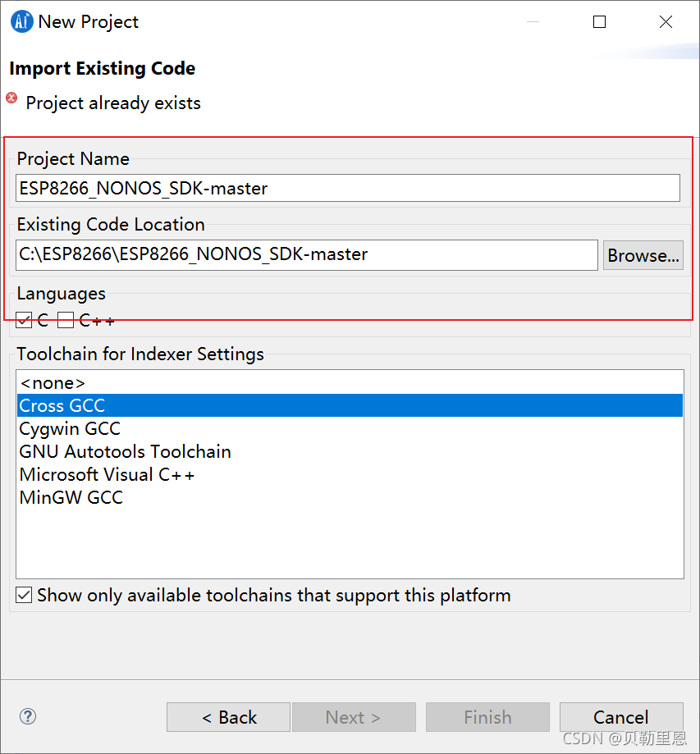Image resolution: width=700 pixels, height=754 pixels.
Task: Choose Cygwin GCC toolchain
Action: pos(350,428)
